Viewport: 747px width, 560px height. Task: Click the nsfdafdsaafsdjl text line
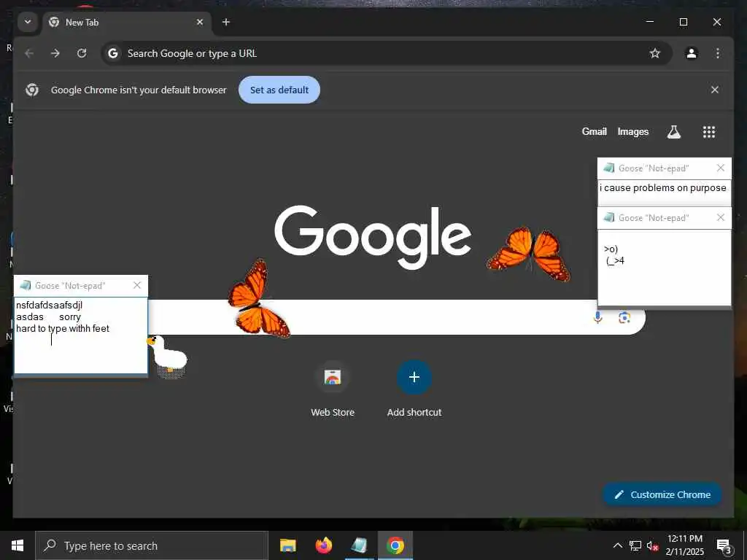49,305
